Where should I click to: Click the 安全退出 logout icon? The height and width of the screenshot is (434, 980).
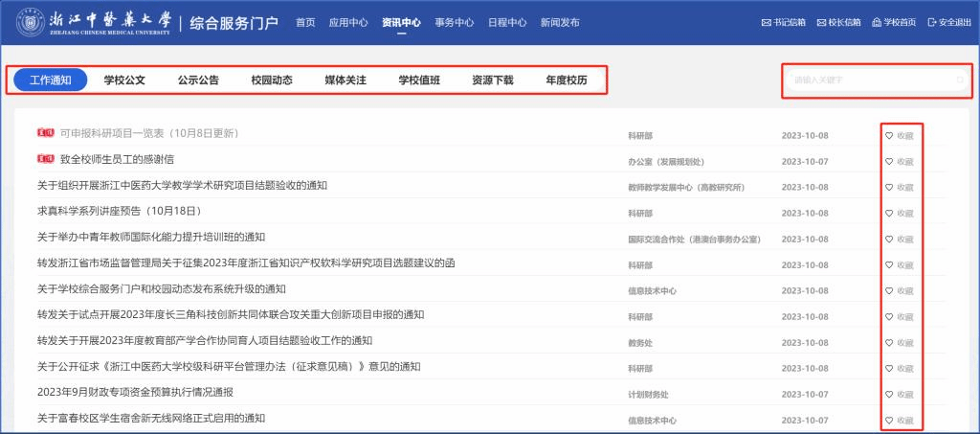click(x=931, y=23)
